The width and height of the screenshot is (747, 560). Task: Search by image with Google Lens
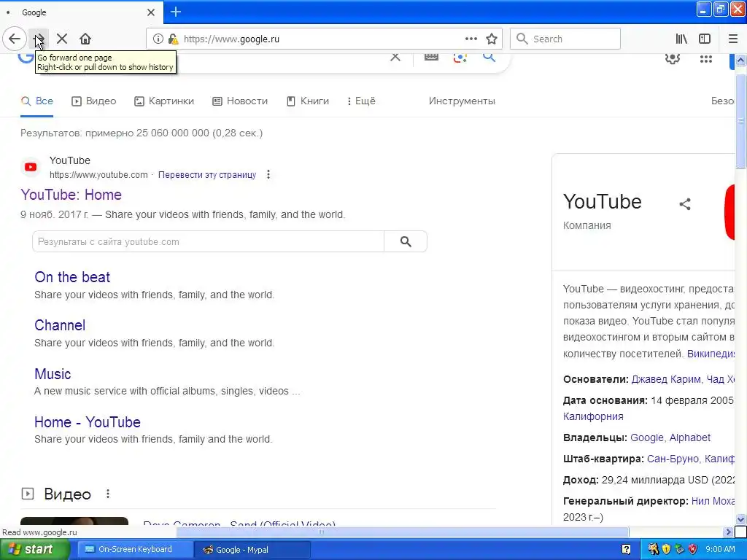click(x=460, y=58)
